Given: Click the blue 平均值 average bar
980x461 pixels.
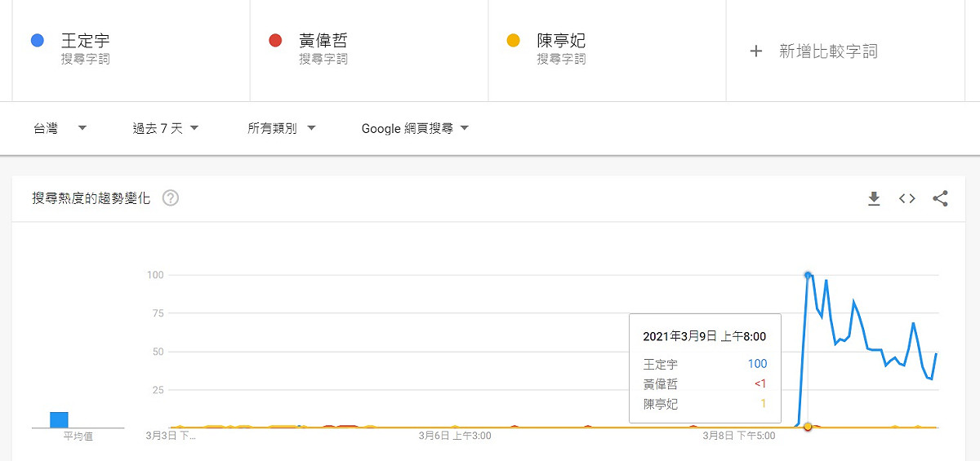Looking at the screenshot, I should click(x=59, y=419).
